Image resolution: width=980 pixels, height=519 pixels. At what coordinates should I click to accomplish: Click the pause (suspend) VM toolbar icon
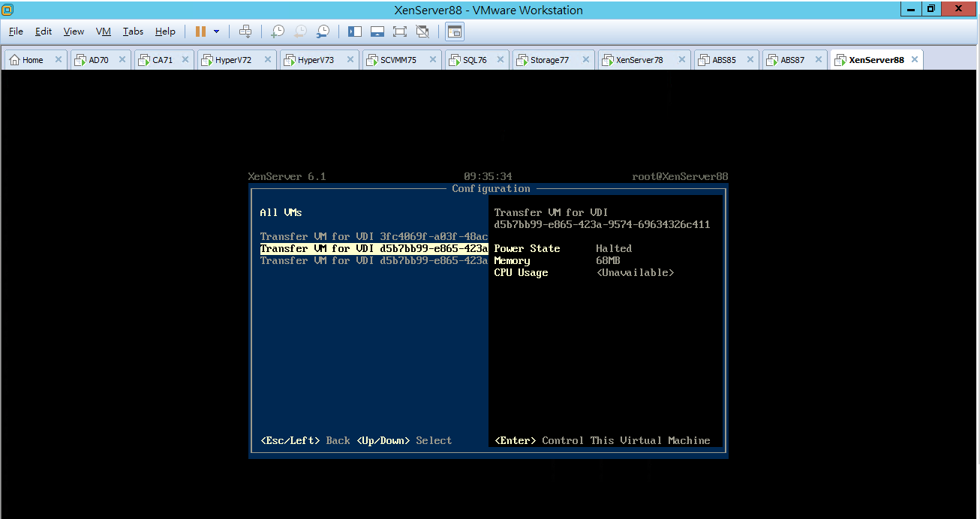click(x=201, y=31)
